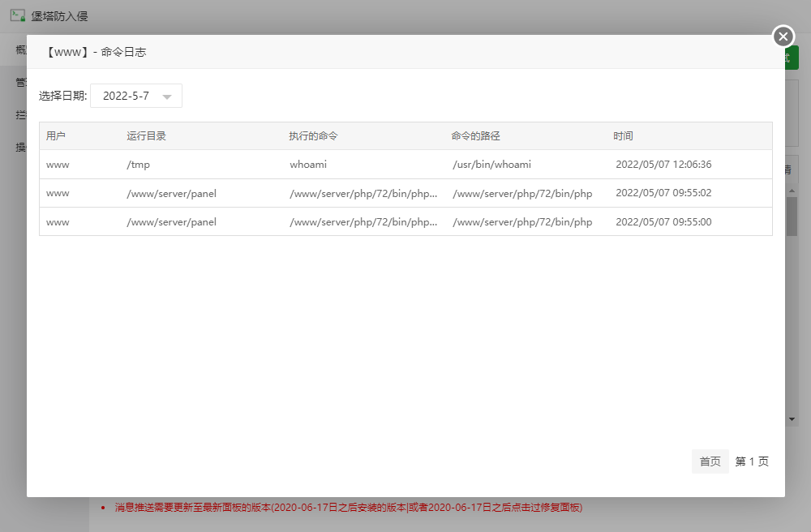Viewport: 811px width, 532px height.
Task: Click the background panel's scrollbar thumb
Action: (x=792, y=215)
